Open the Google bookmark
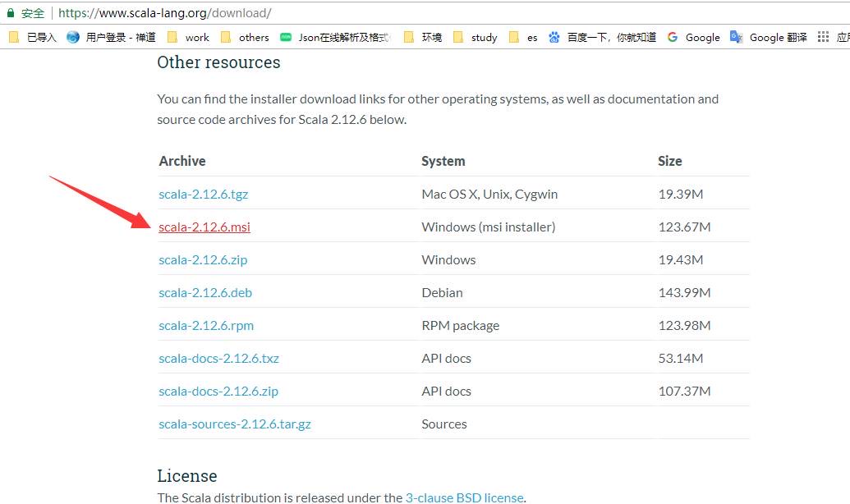 coord(693,37)
